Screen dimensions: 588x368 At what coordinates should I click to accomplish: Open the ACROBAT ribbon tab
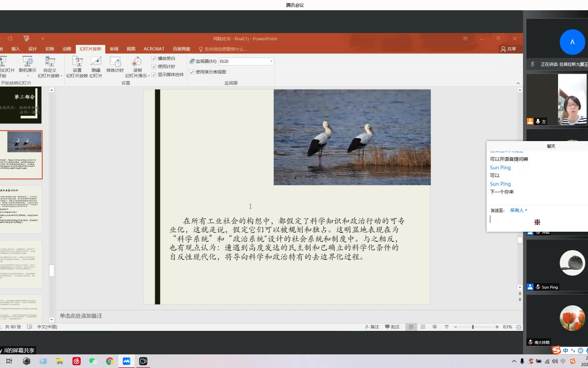tap(154, 49)
